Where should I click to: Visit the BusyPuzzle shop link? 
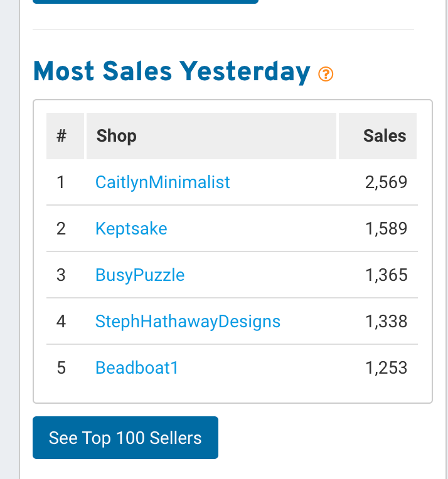(x=140, y=275)
